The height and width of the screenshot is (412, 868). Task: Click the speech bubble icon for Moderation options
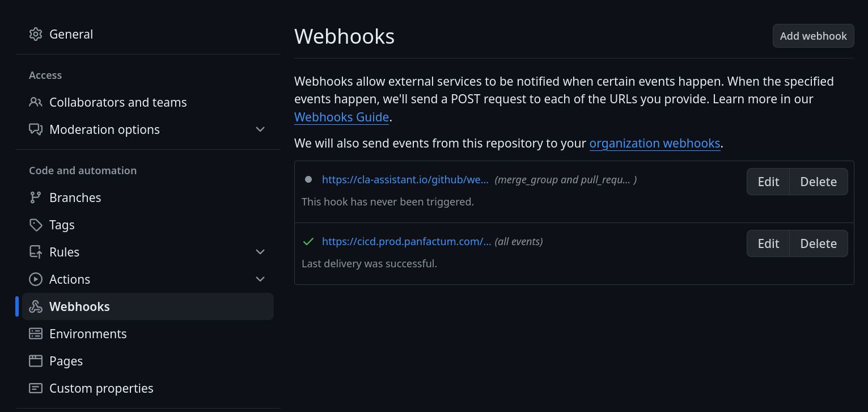click(x=36, y=129)
